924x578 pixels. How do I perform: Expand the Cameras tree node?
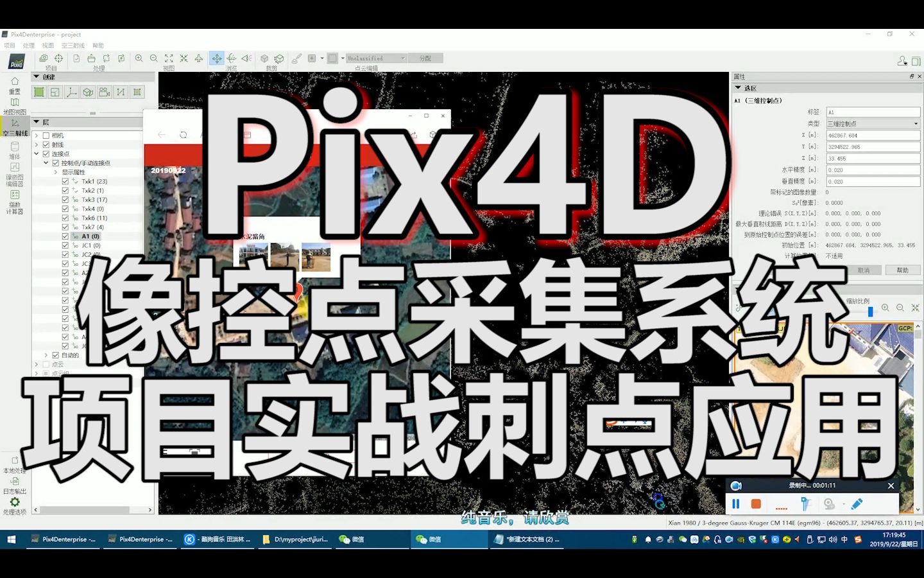[37, 136]
